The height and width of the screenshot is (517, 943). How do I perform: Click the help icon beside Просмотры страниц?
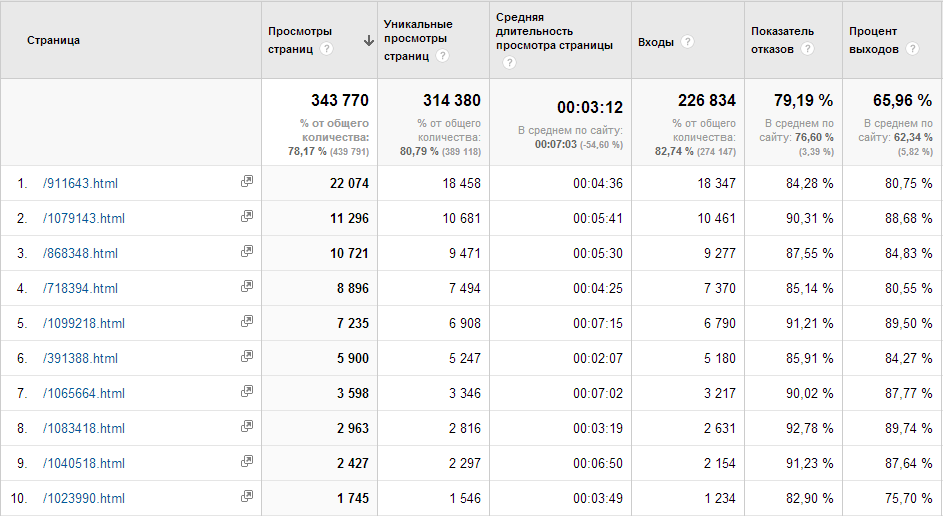pos(327,49)
